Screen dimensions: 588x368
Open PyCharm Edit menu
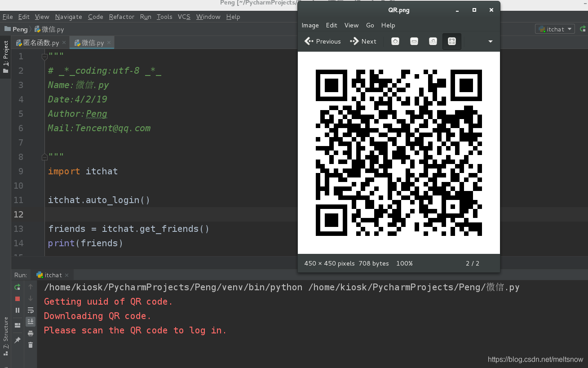pos(24,17)
